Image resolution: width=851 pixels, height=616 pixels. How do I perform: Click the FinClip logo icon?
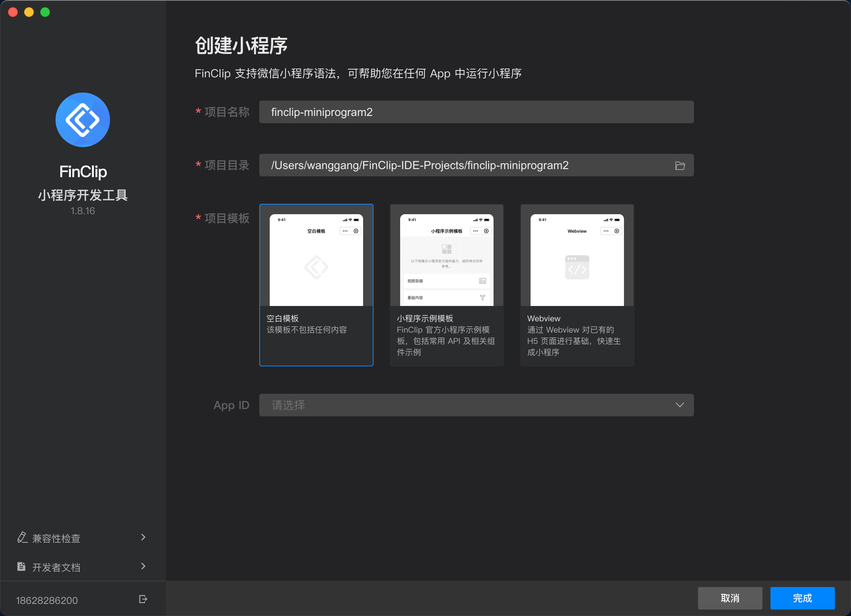pyautogui.click(x=83, y=120)
